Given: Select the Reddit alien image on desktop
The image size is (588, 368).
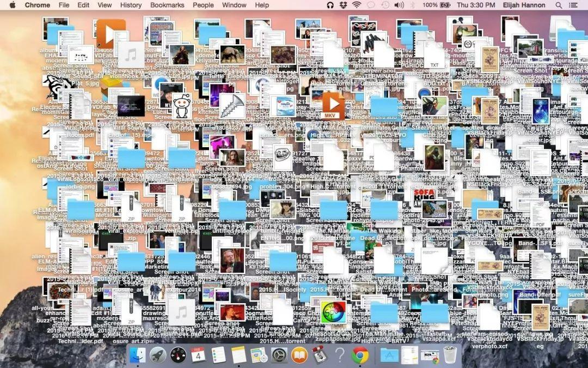Looking at the screenshot, I should pyautogui.click(x=182, y=106).
